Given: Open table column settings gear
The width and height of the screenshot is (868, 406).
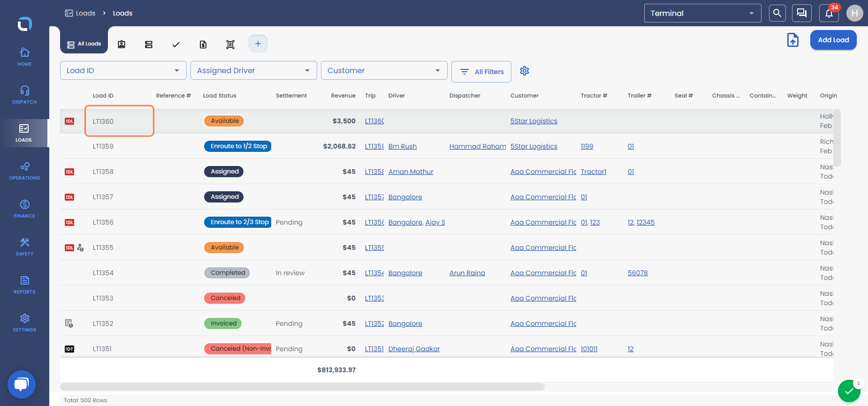Looking at the screenshot, I should 525,71.
